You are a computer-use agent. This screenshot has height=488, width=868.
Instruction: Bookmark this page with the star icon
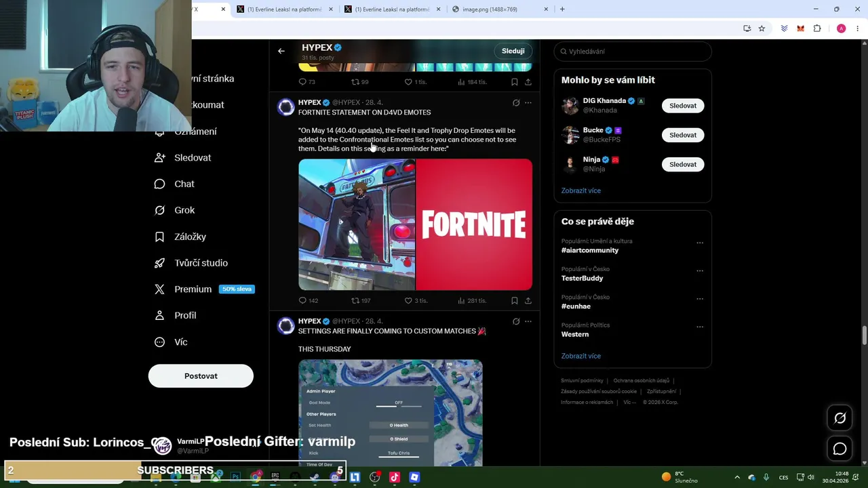[x=762, y=28]
